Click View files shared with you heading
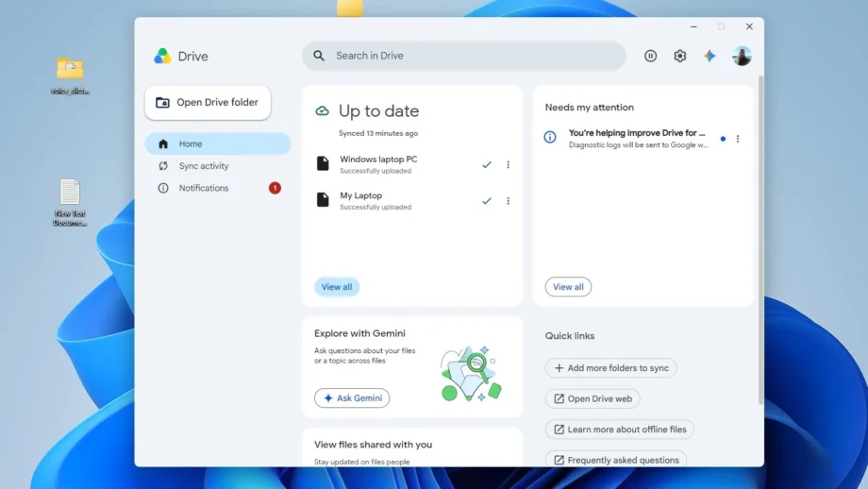 click(373, 445)
